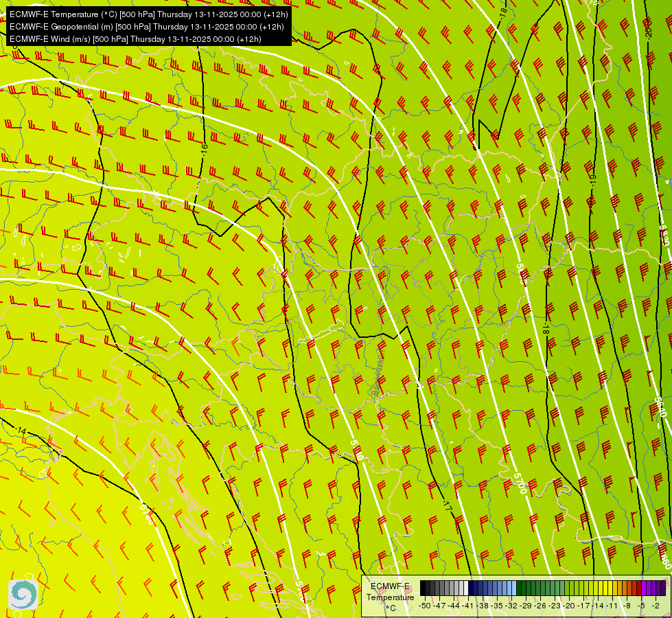
Task: Select the ECMWF-E Geopotential title line
Action: [146, 27]
